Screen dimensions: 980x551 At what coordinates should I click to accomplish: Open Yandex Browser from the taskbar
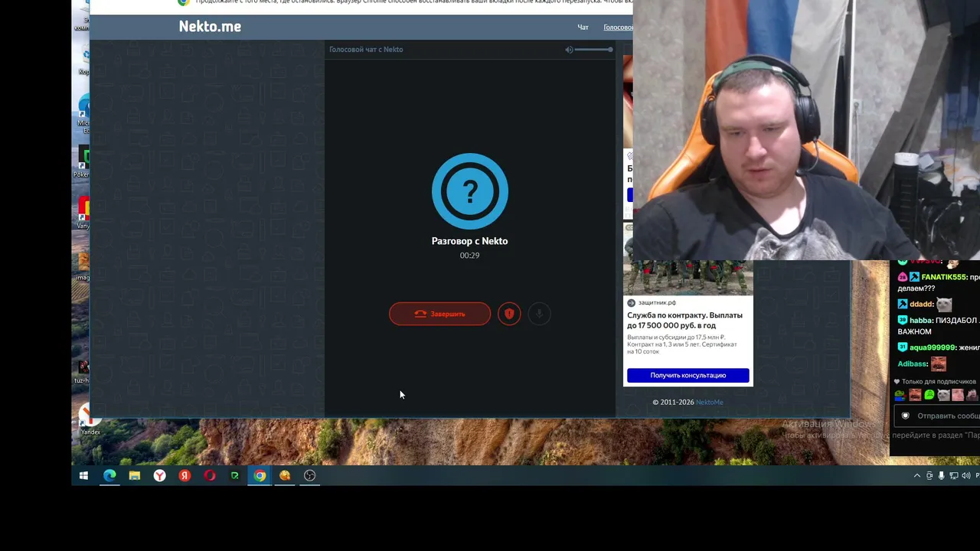coord(159,476)
